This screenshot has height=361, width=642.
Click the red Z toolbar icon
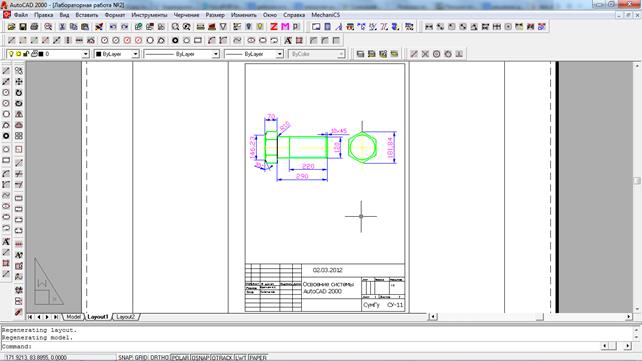pos(274,27)
